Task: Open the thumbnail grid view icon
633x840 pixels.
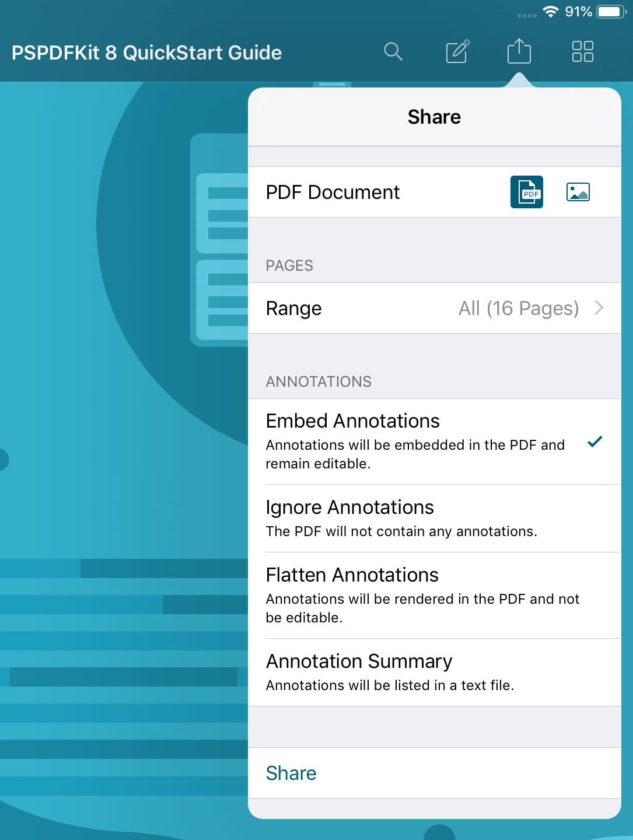Action: point(582,52)
